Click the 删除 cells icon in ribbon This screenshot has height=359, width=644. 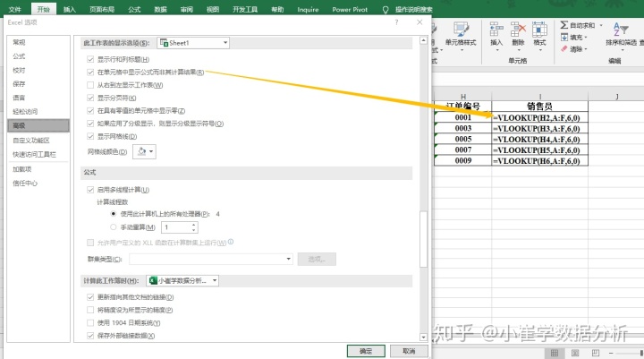518,30
